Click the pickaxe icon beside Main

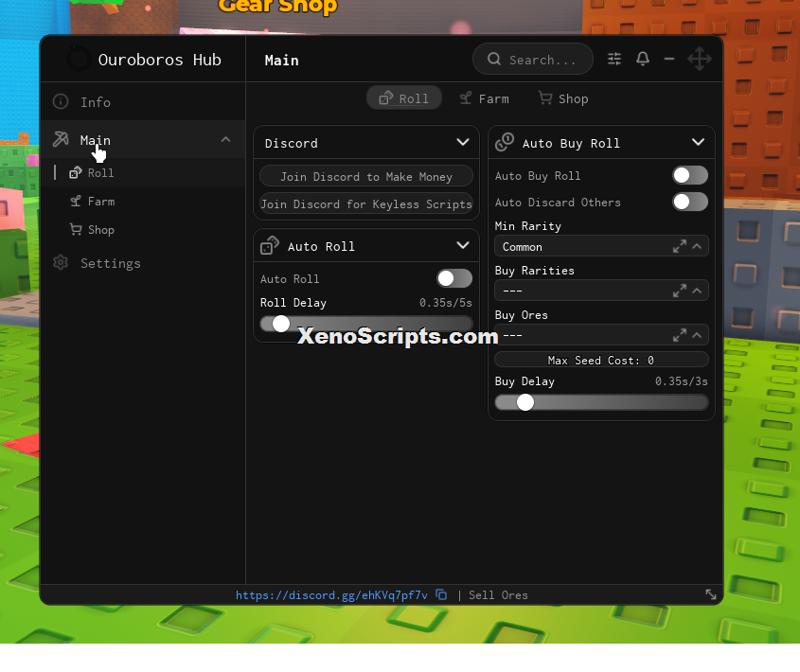point(61,139)
